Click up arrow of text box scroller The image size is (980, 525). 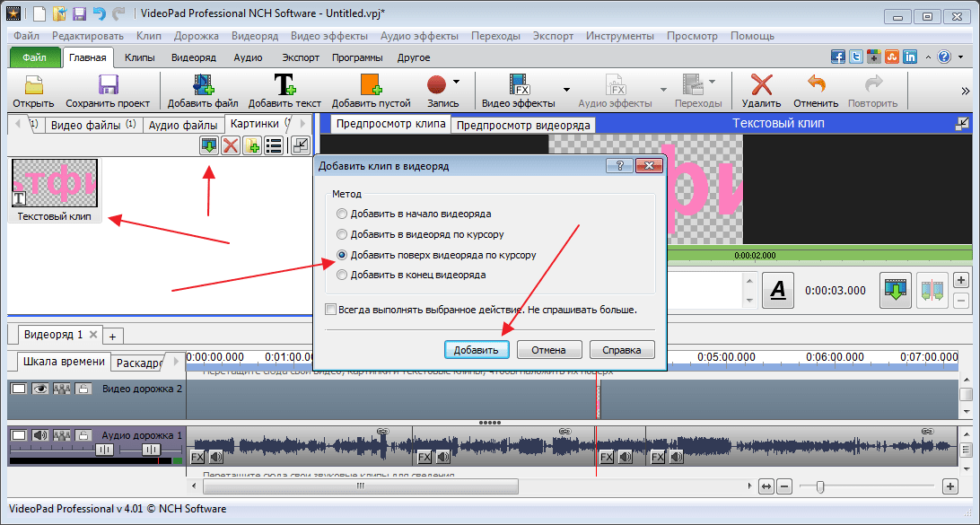[x=750, y=281]
